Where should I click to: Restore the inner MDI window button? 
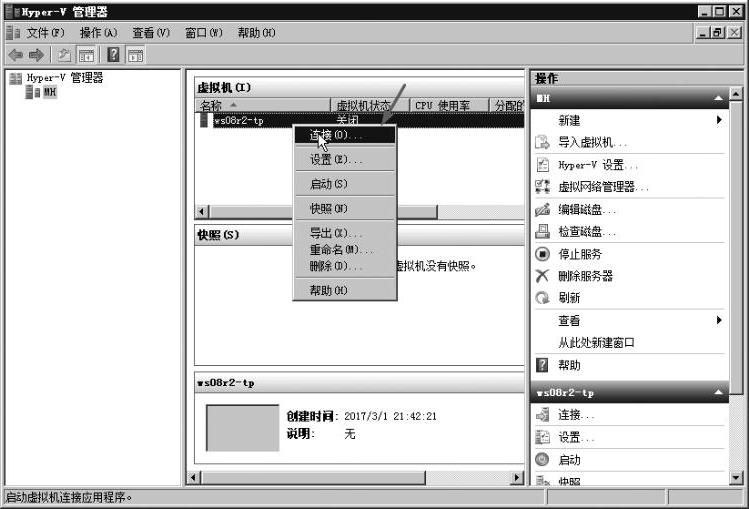pos(717,32)
